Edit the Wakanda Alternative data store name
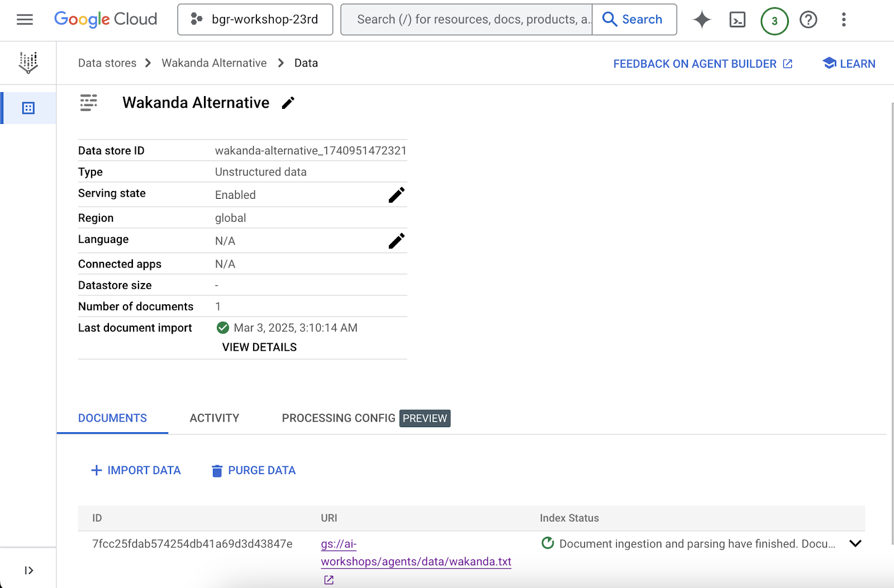This screenshot has height=588, width=894. (288, 103)
